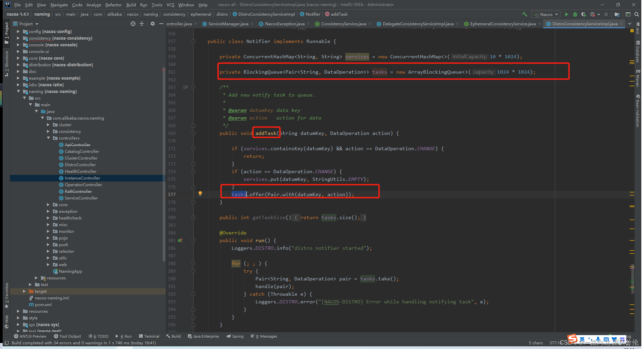Open the Ant tool window
The image size is (644, 349).
638,28
